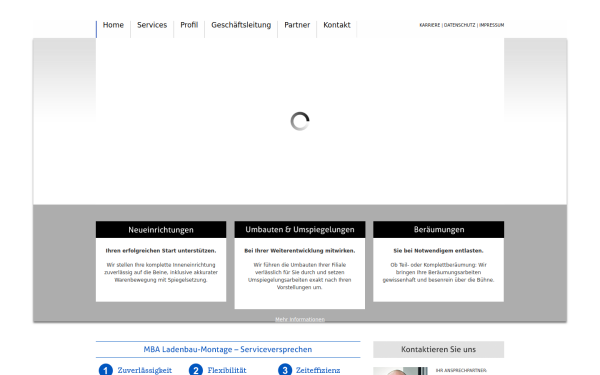Open the contact person photo thumbnail
This screenshot has height=375, width=600.
point(400,371)
